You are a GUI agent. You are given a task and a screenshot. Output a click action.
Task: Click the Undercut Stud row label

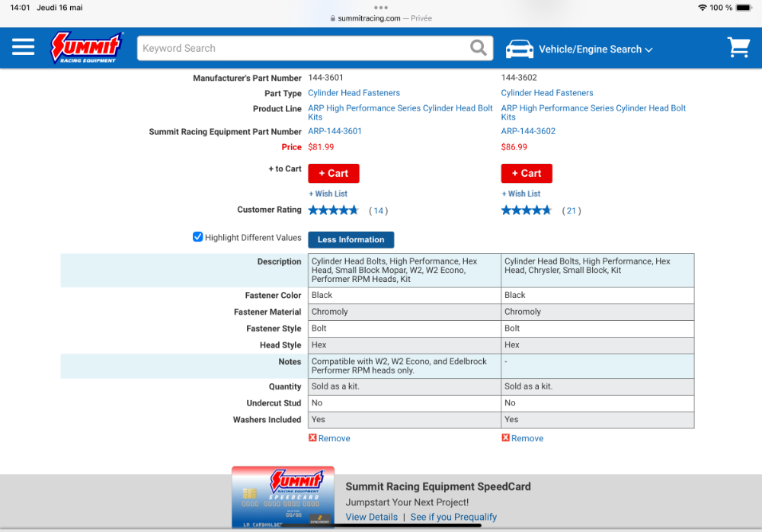[x=274, y=403]
